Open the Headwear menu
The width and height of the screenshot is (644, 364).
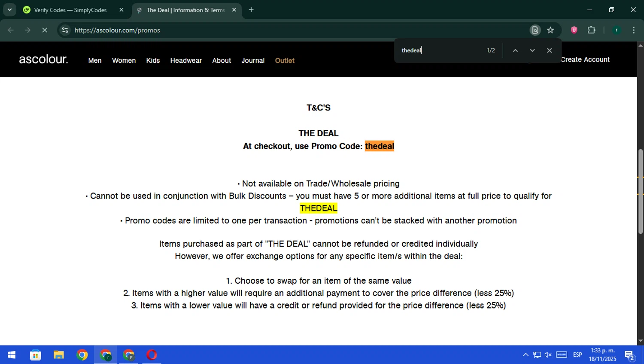pyautogui.click(x=186, y=61)
